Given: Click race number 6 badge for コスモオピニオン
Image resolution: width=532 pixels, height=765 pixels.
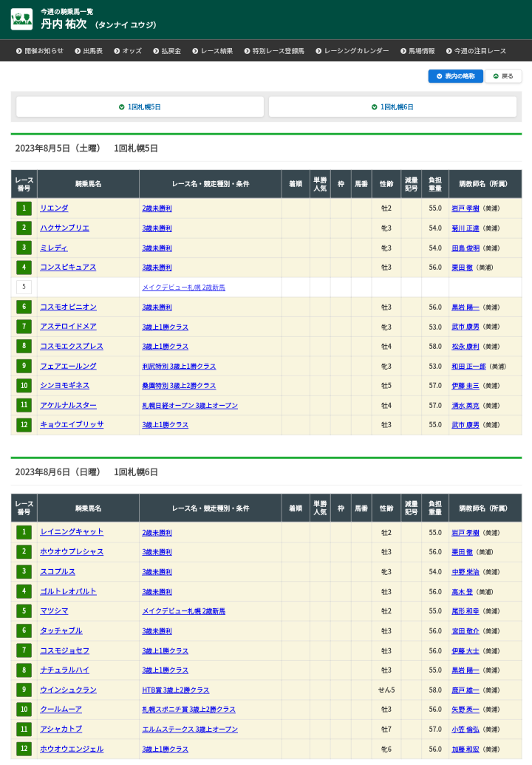Looking at the screenshot, I should [24, 307].
